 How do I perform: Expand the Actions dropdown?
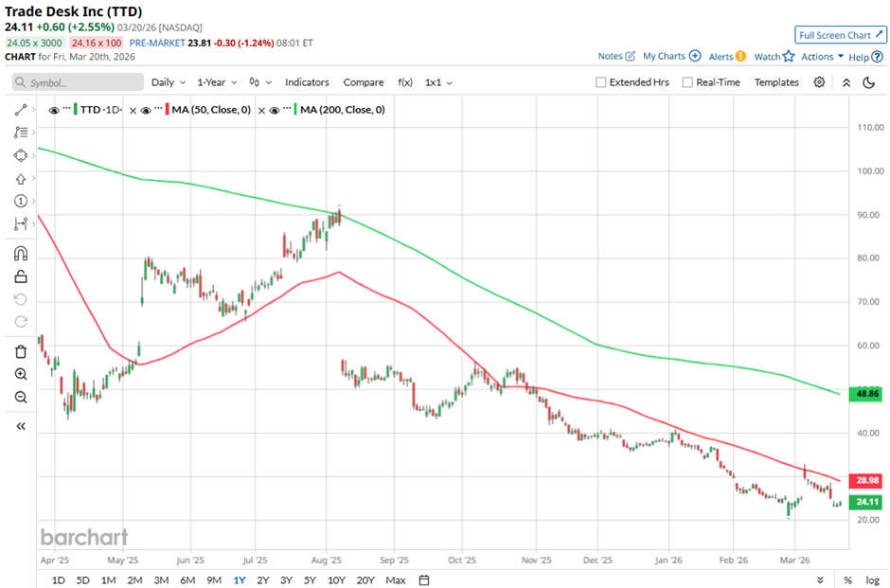[823, 56]
